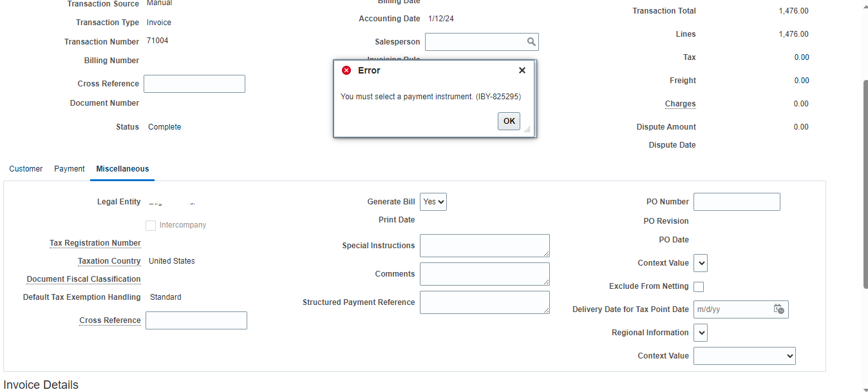This screenshot has height=392, width=868.
Task: Open the Generate Bill dropdown
Action: pyautogui.click(x=433, y=201)
